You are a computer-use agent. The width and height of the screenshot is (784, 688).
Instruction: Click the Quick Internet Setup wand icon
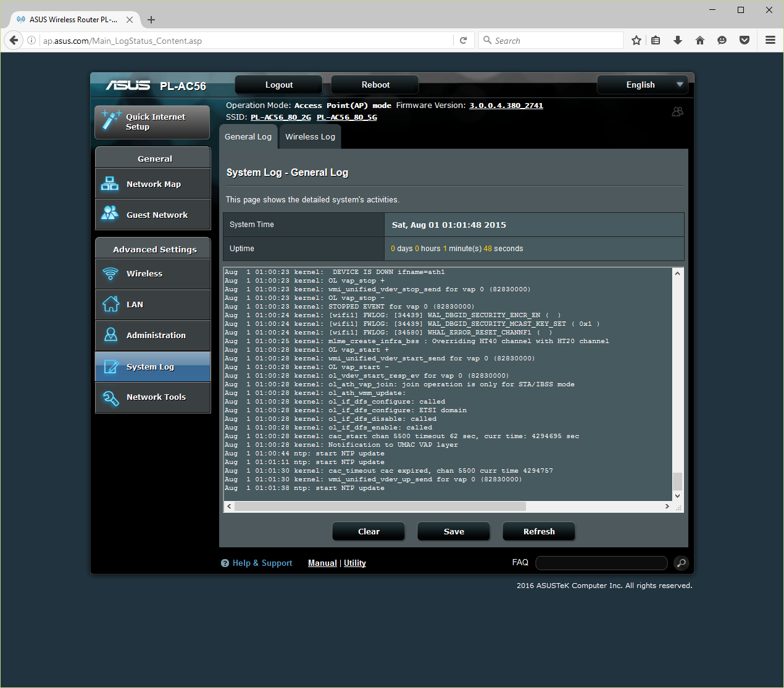(x=111, y=120)
